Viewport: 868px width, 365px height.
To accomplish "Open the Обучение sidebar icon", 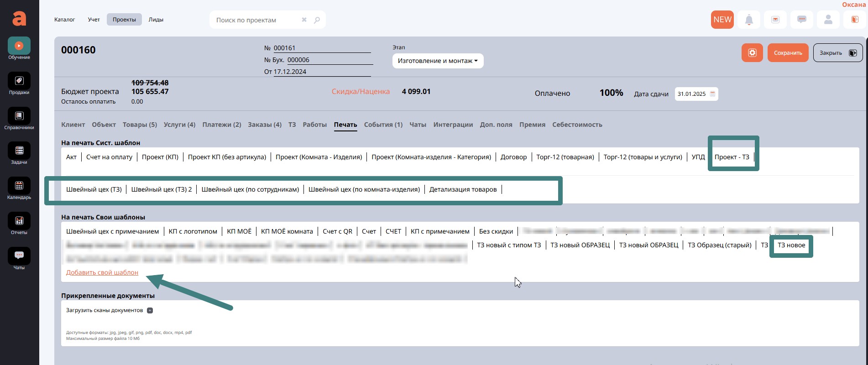I will [x=19, y=46].
